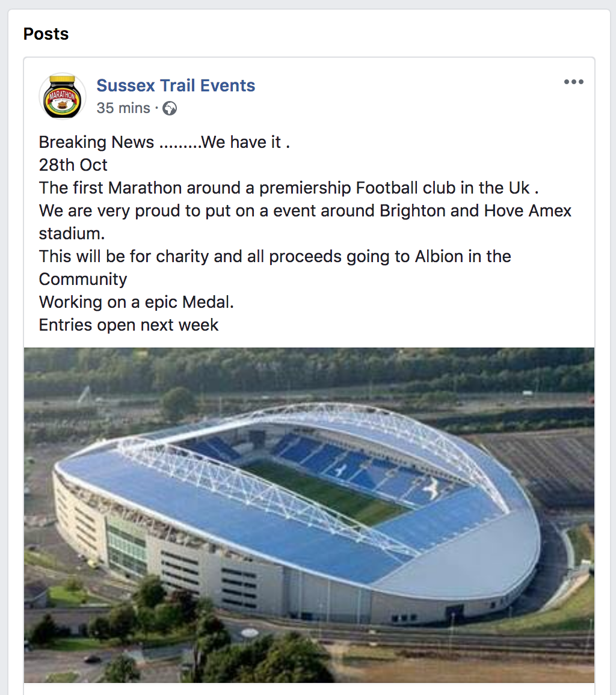Click the Posts section heading
616x695 pixels.
coord(46,34)
